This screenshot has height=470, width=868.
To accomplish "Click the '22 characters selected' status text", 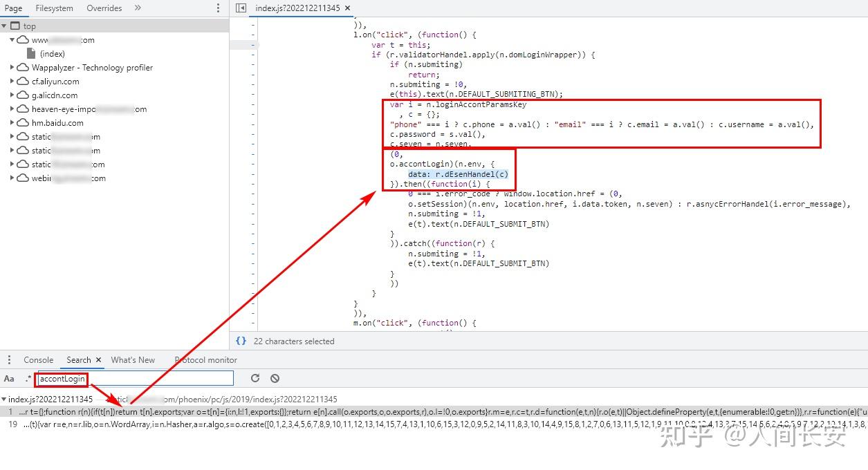I will click(294, 341).
